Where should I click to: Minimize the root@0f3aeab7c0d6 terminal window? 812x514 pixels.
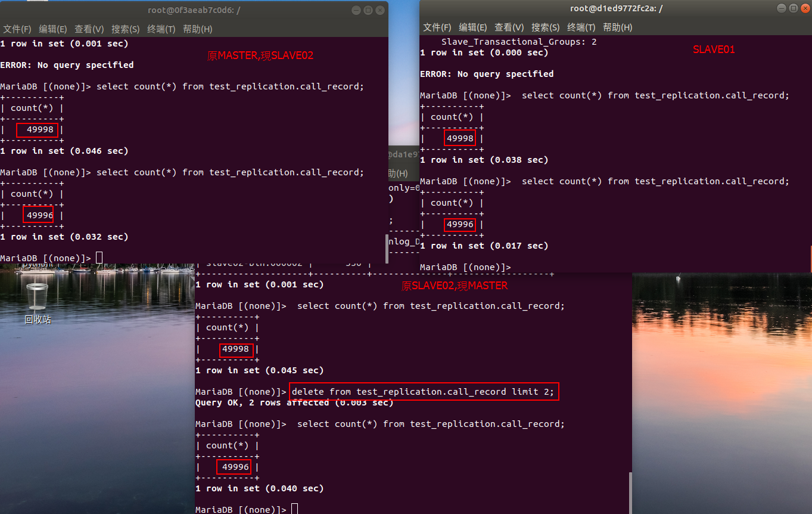[x=356, y=10]
